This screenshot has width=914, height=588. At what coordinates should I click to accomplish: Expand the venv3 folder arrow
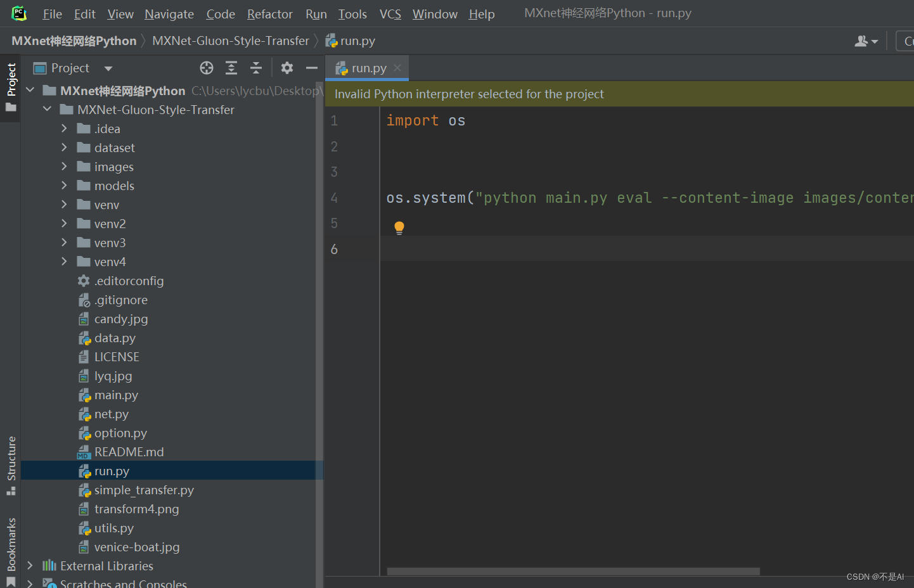(64, 243)
